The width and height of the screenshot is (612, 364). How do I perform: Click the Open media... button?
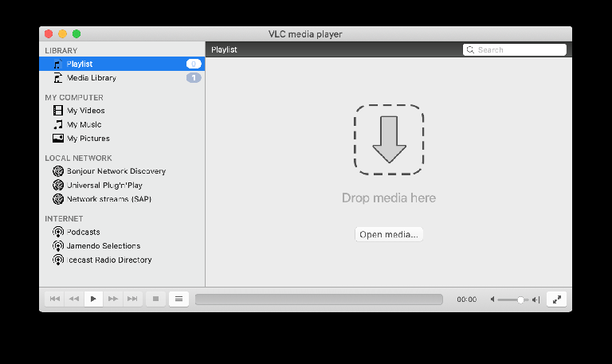(x=389, y=234)
